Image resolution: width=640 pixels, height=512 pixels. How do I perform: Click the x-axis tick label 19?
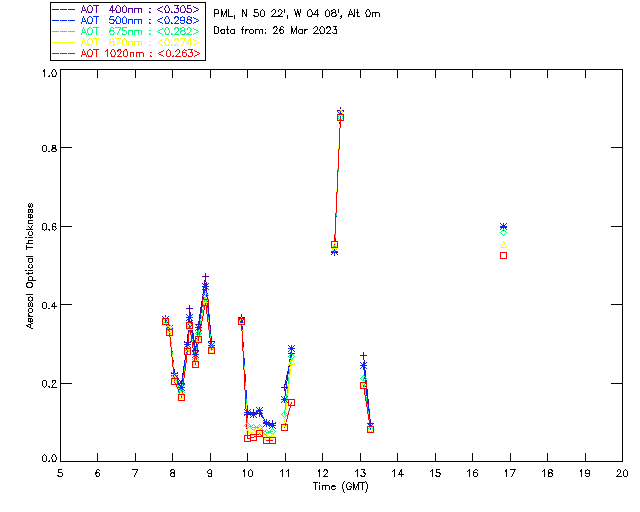coord(585,473)
